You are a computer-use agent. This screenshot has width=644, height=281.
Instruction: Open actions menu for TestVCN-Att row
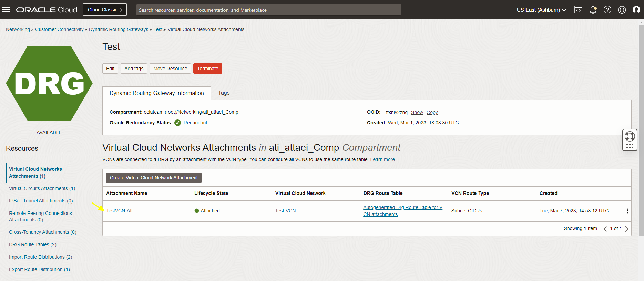click(x=627, y=211)
